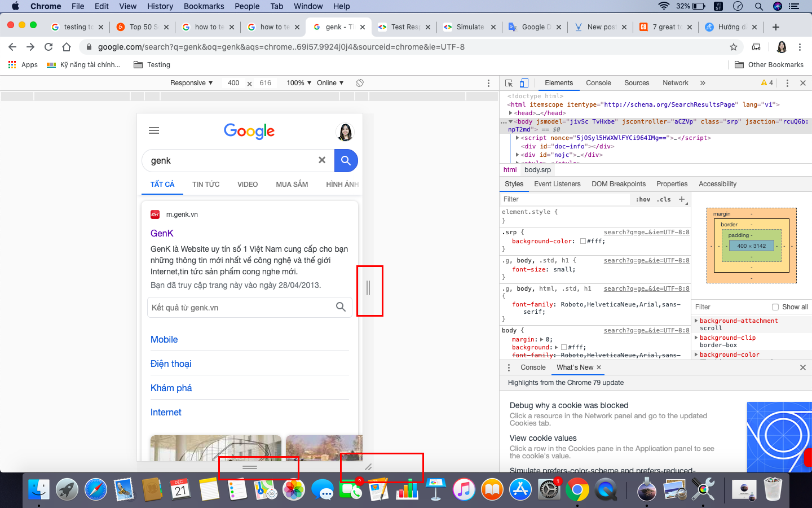This screenshot has width=812, height=508.
Task: Launch Safari from the Dock
Action: tap(96, 489)
